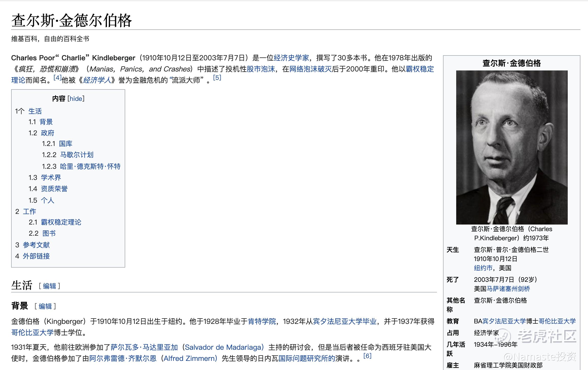The image size is (588, 370).
Task: Open the 肯特学院 link
Action: point(262,322)
